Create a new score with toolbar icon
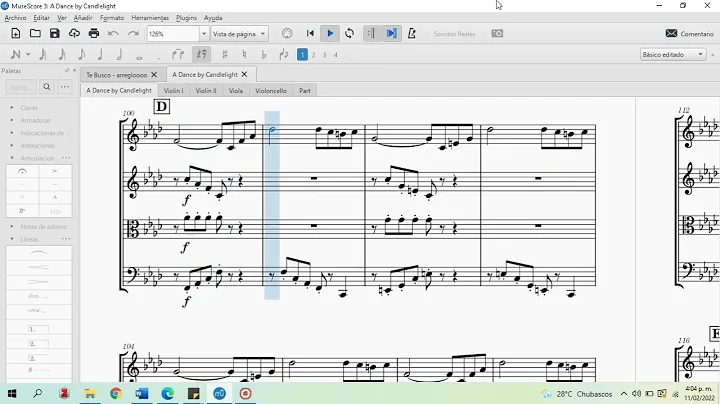The width and height of the screenshot is (720, 404). [x=15, y=34]
